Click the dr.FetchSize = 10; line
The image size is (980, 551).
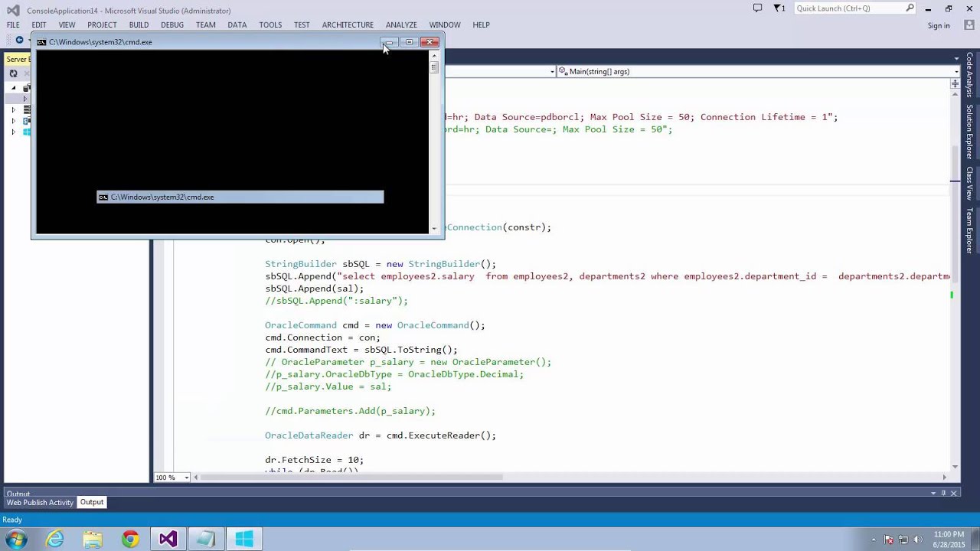click(x=315, y=460)
